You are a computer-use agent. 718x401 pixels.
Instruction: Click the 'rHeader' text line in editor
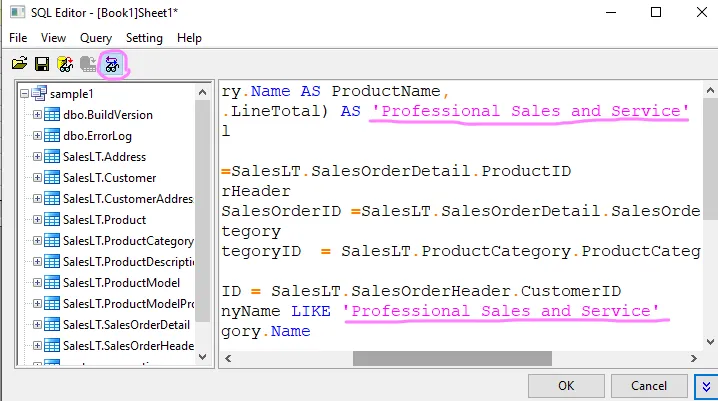click(x=256, y=191)
